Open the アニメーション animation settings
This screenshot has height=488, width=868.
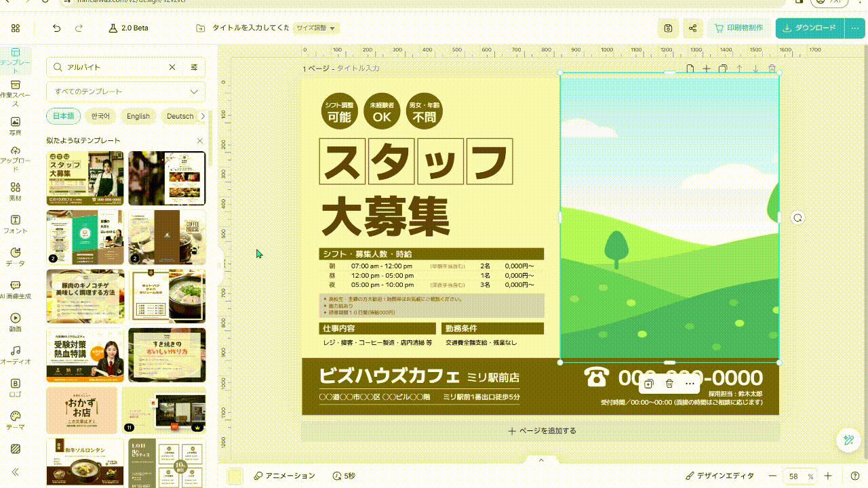click(285, 476)
